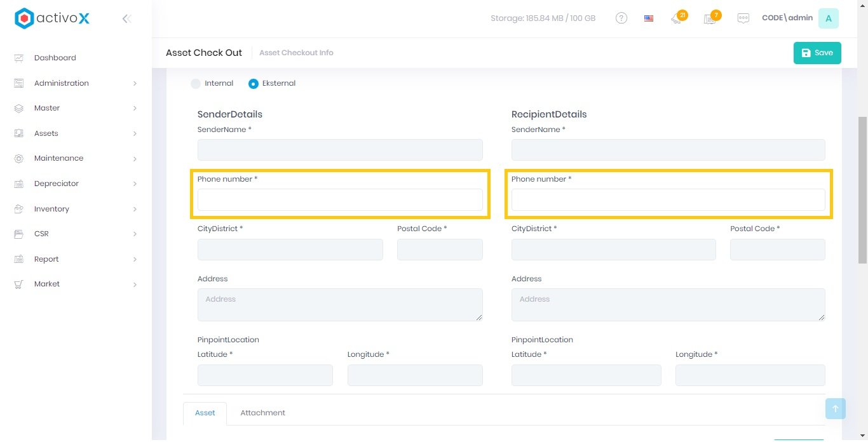Open the help question mark icon

coord(621,18)
